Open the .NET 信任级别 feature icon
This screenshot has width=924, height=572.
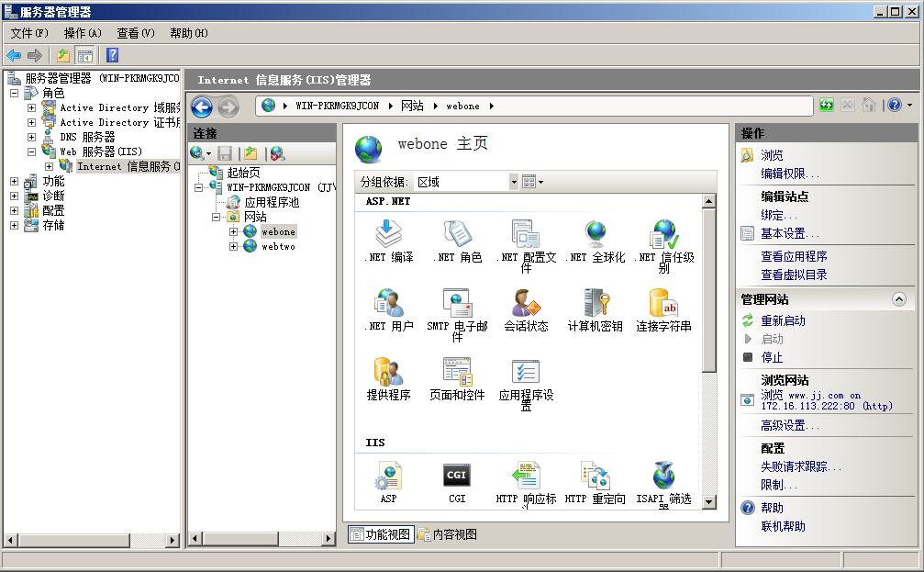[x=664, y=245]
